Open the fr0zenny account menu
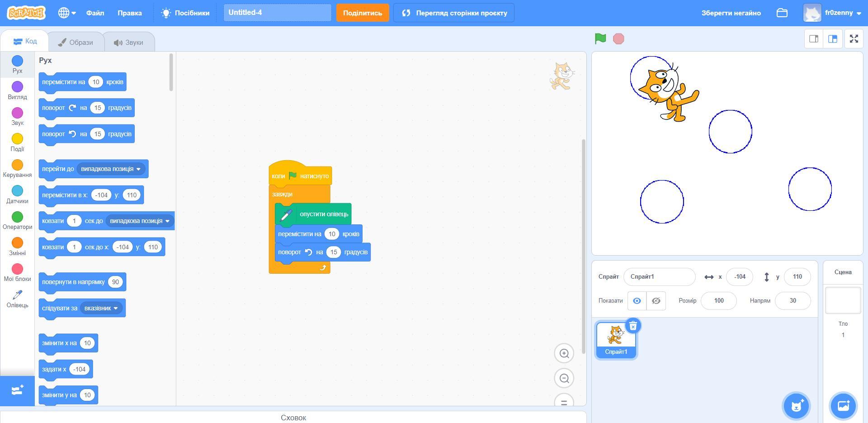This screenshot has height=423, width=868. pyautogui.click(x=833, y=13)
